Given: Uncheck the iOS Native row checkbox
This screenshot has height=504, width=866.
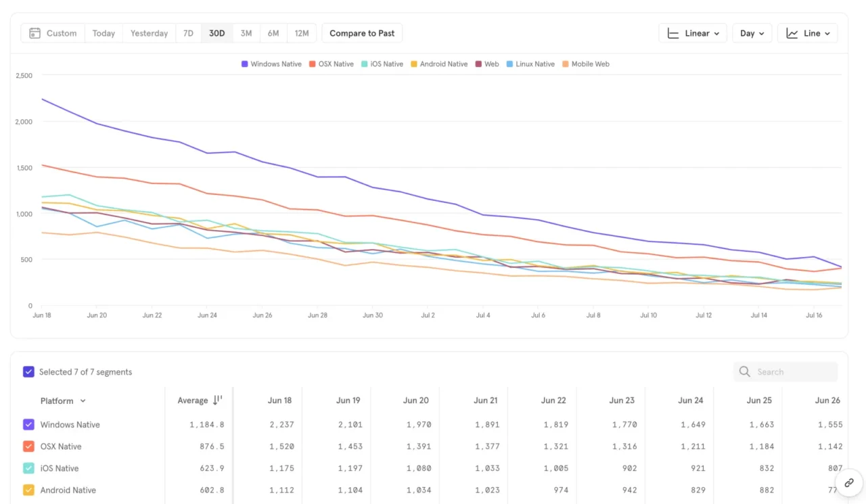Looking at the screenshot, I should pos(28,468).
